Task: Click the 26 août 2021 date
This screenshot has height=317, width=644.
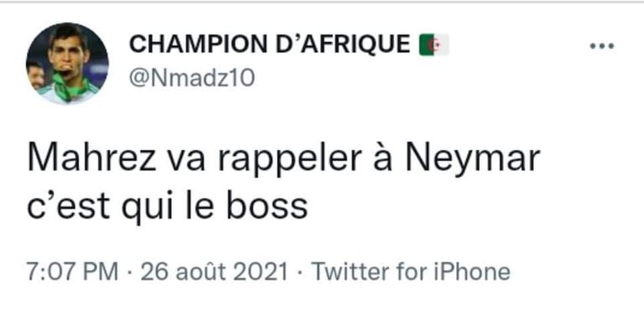Action: click(214, 272)
